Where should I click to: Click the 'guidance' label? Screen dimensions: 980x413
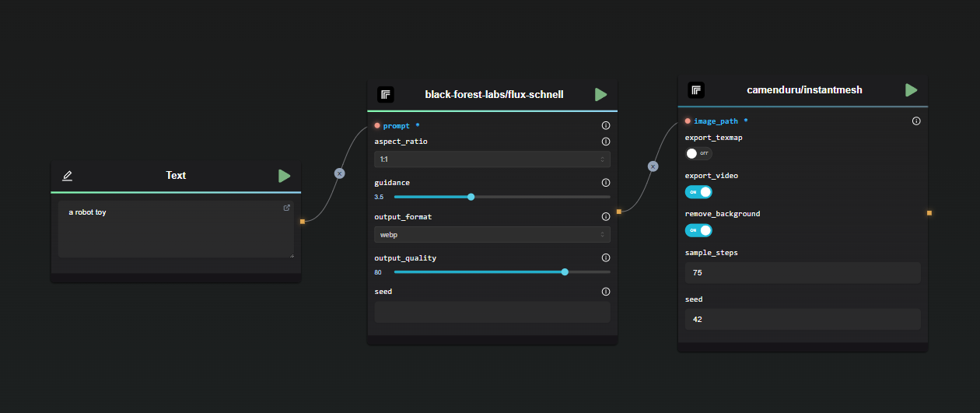point(392,183)
